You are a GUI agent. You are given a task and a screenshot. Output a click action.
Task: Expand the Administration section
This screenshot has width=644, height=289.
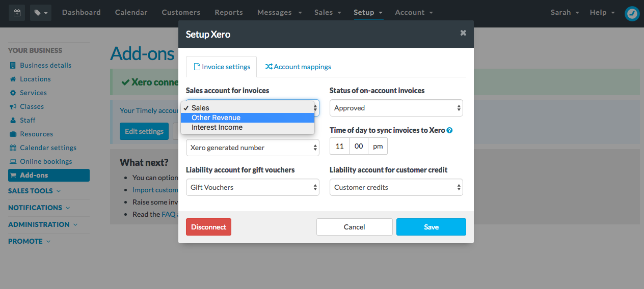(43, 224)
